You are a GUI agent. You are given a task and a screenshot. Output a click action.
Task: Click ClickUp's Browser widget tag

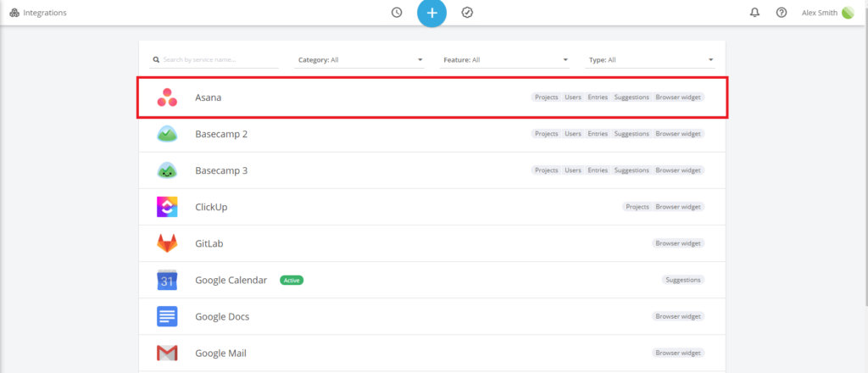click(678, 207)
